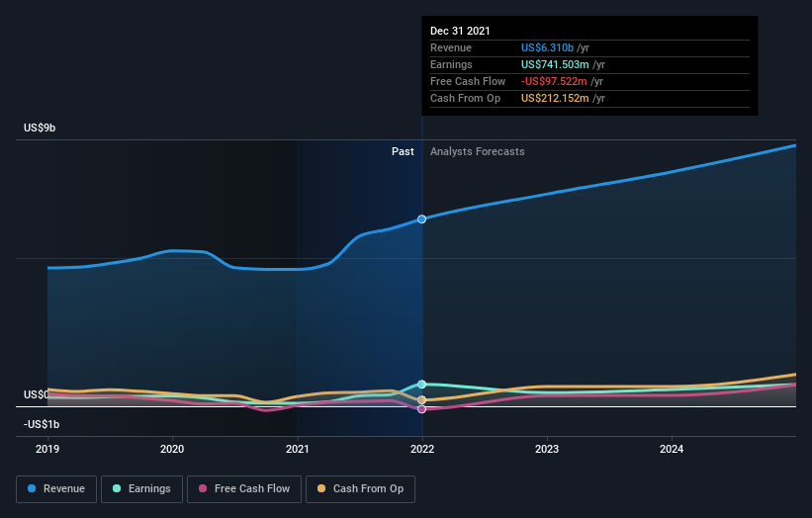Click the US$6.310b revenue value

(547, 48)
